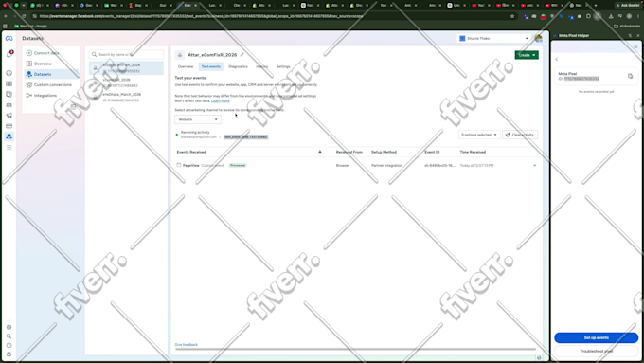Reload the page in browser toolbar
The width and height of the screenshot is (644, 363).
[x=24, y=16]
